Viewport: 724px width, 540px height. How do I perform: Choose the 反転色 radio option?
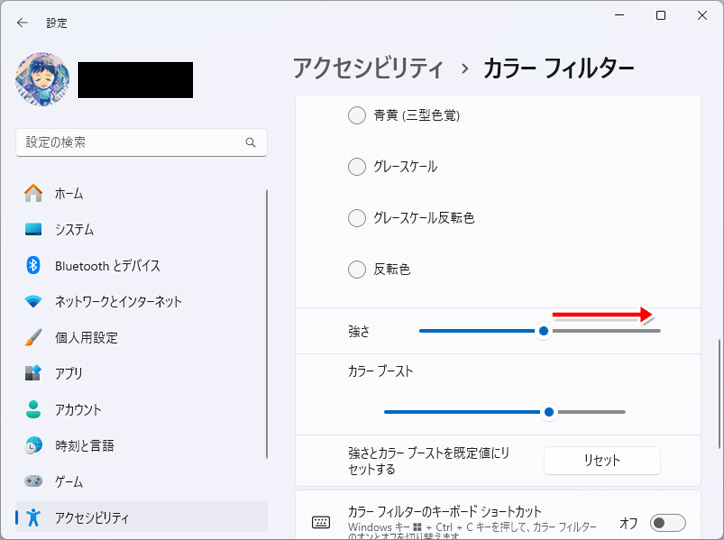[357, 269]
